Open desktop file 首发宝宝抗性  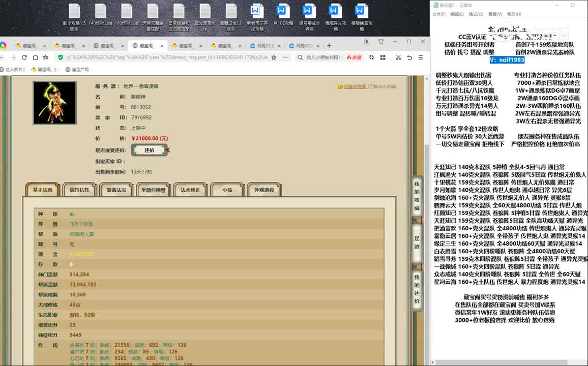tap(205, 17)
